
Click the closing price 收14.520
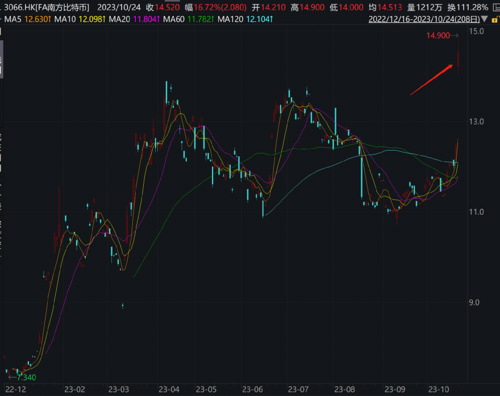[163, 7]
